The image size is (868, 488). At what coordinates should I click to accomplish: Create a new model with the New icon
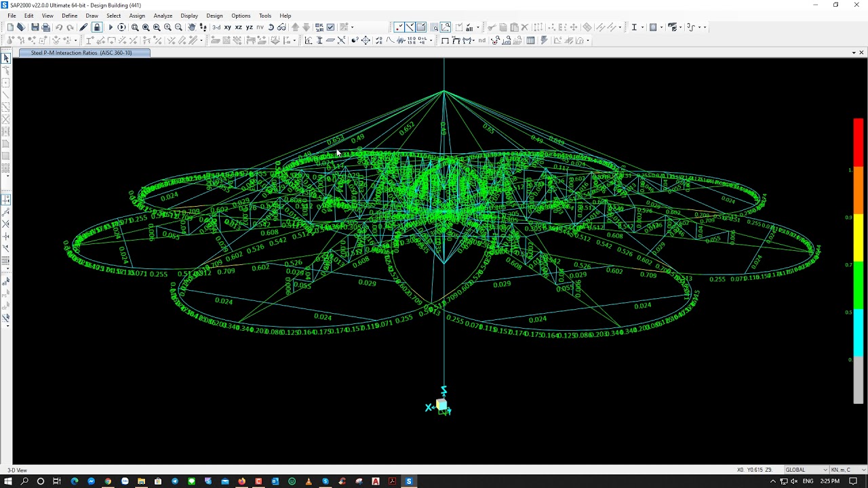tap(10, 27)
